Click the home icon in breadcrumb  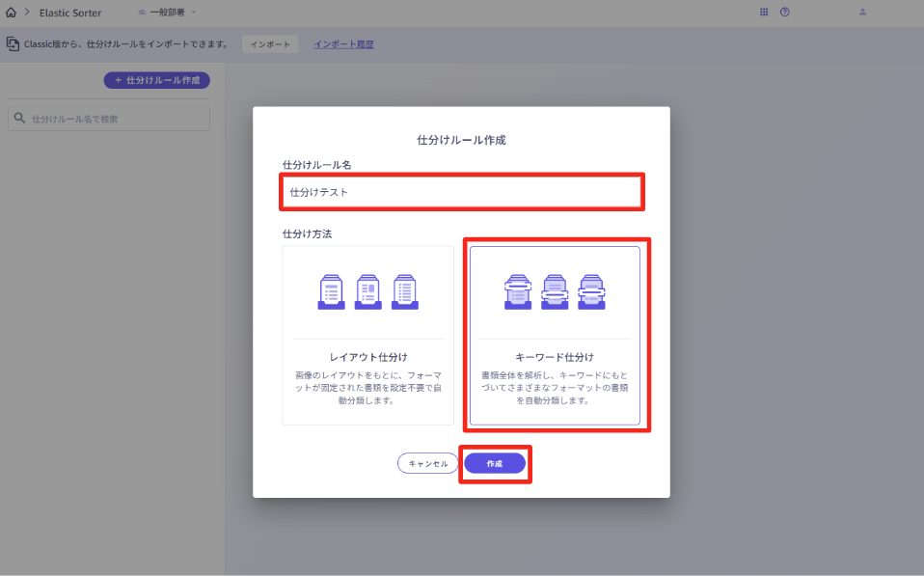(x=11, y=13)
